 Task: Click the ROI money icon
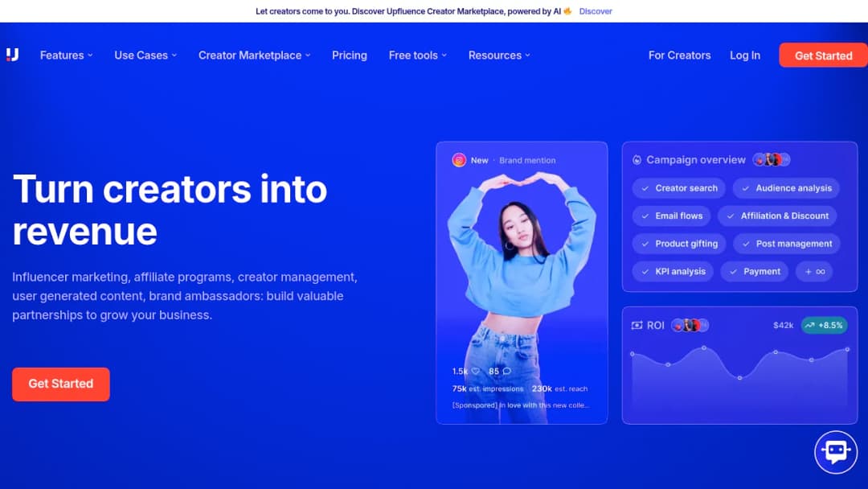637,325
